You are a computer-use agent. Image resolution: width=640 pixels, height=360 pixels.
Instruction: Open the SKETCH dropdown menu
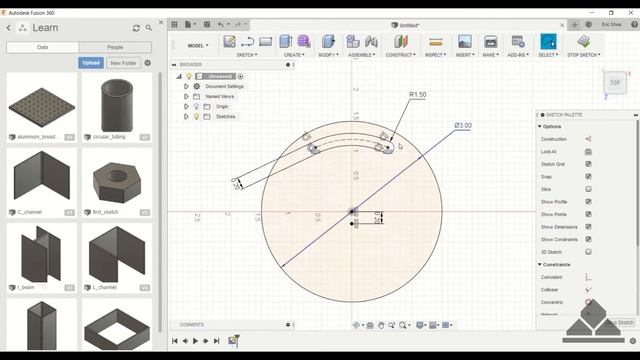(x=247, y=55)
